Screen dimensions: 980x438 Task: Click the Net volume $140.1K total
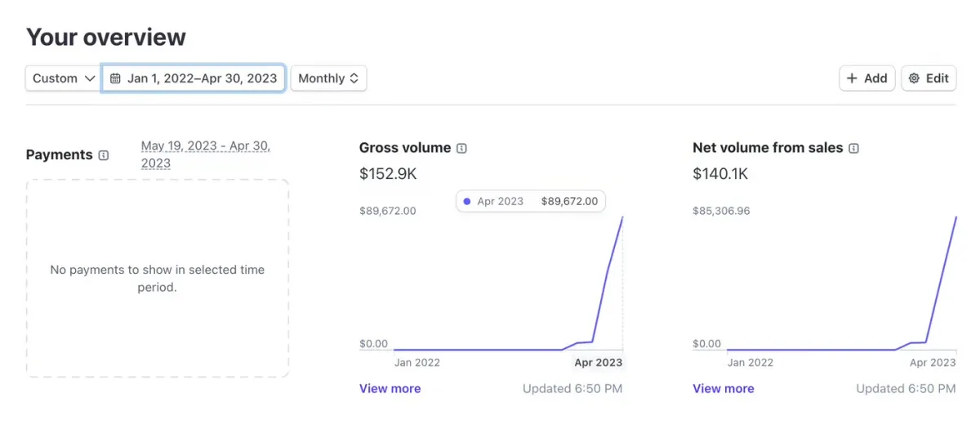coord(720,173)
